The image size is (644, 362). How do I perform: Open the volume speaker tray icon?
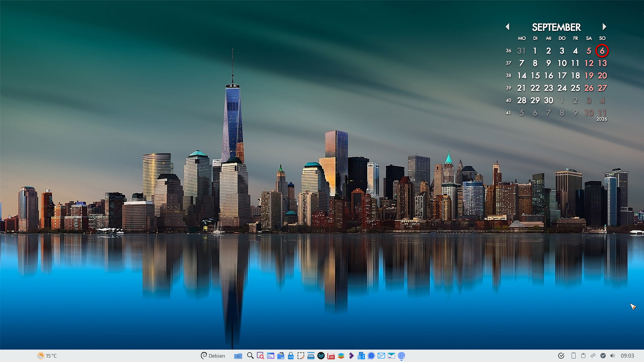tap(612, 356)
